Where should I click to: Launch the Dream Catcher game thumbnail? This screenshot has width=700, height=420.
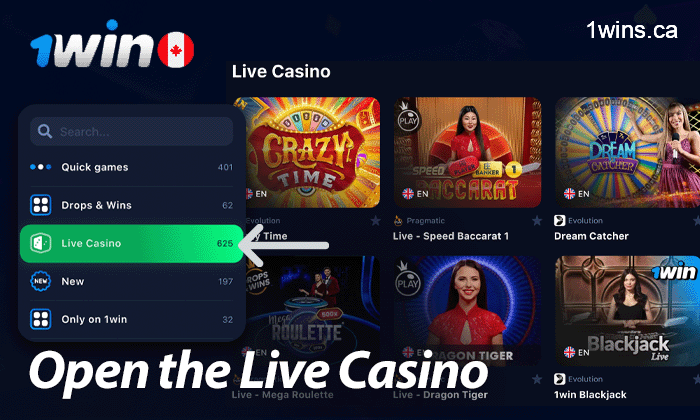(x=627, y=152)
